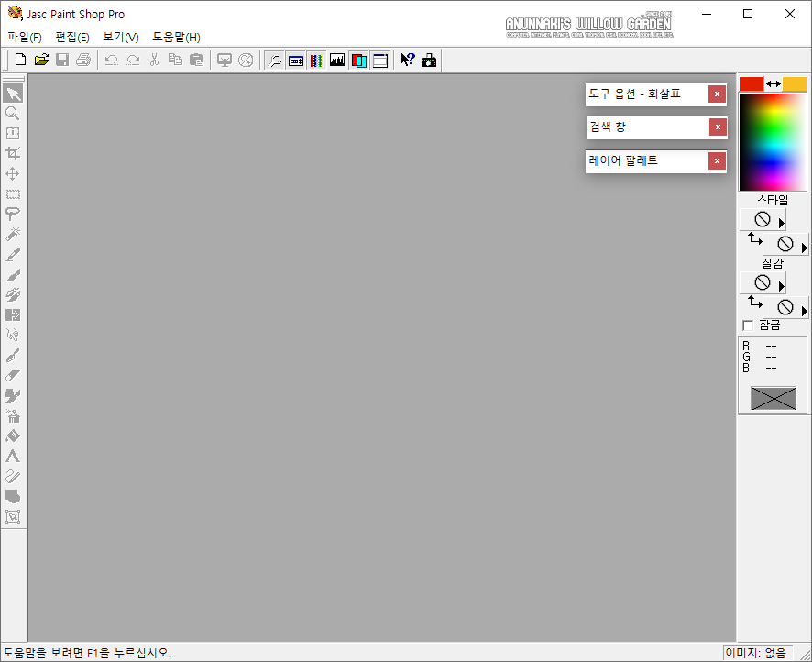Screen dimensions: 812x662
Task: Activate Full Screen Preview from the toolbar
Action: click(x=225, y=59)
